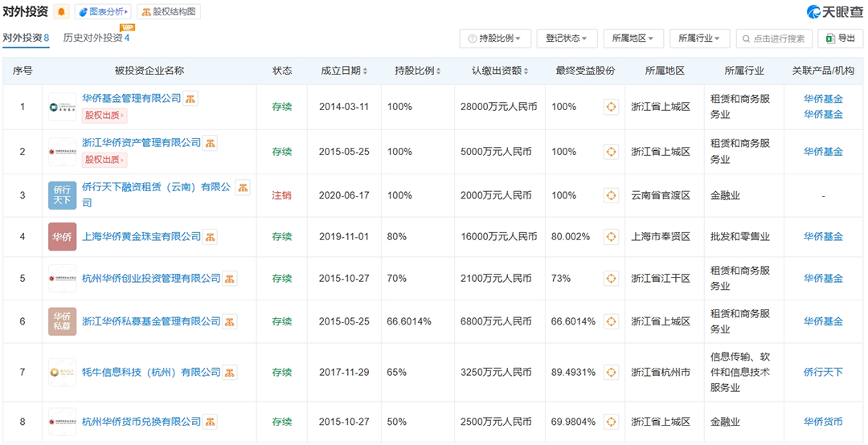Click equity structure icon next to 牦牛信息科技
This screenshot has height=445, width=868.
click(x=230, y=373)
